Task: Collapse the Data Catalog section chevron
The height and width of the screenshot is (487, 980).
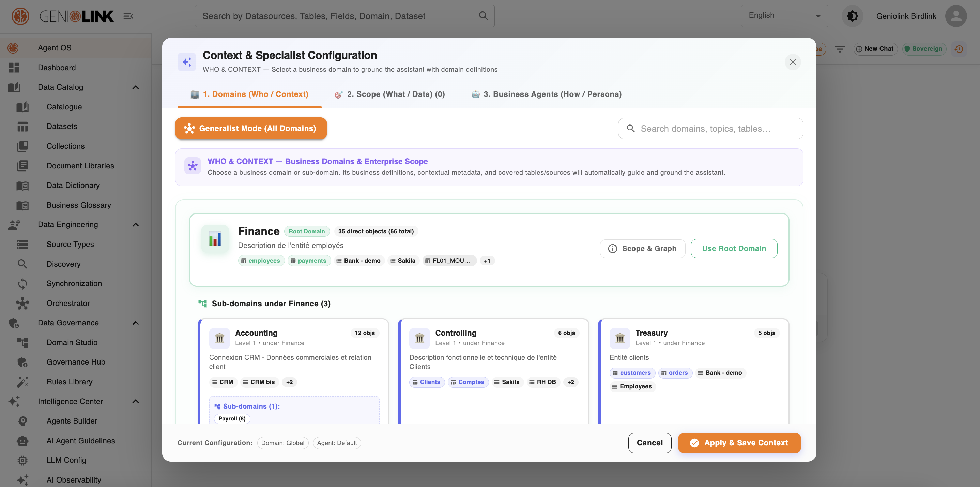Action: click(135, 87)
